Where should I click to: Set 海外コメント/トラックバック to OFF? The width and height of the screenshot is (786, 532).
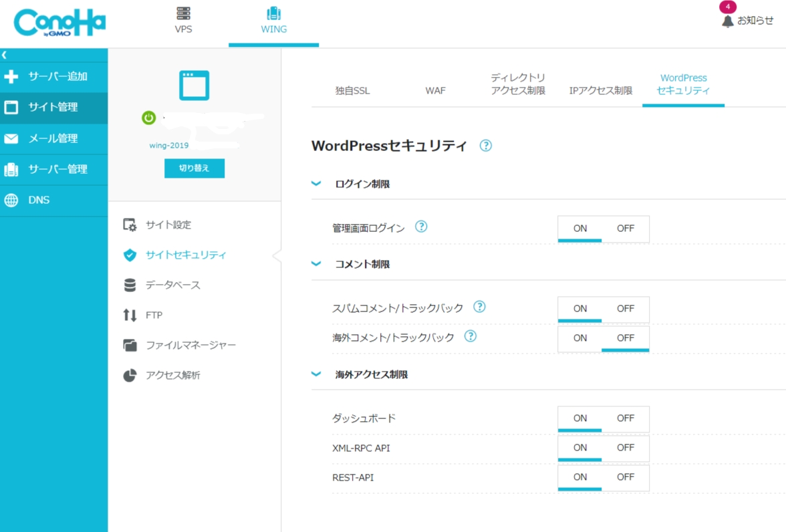[x=625, y=338]
